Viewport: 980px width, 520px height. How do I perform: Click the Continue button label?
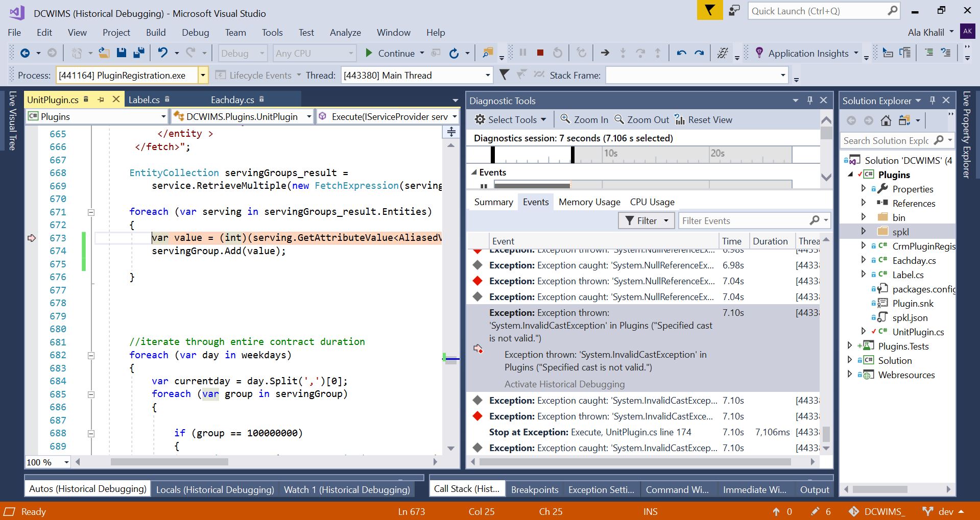(396, 53)
